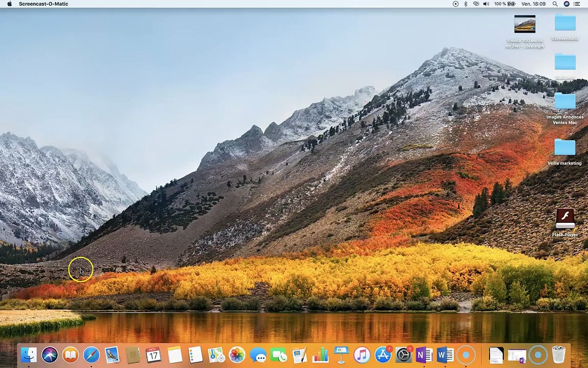This screenshot has width=588, height=368.
Task: Open the yellow Notes app in the Dock
Action: (175, 355)
